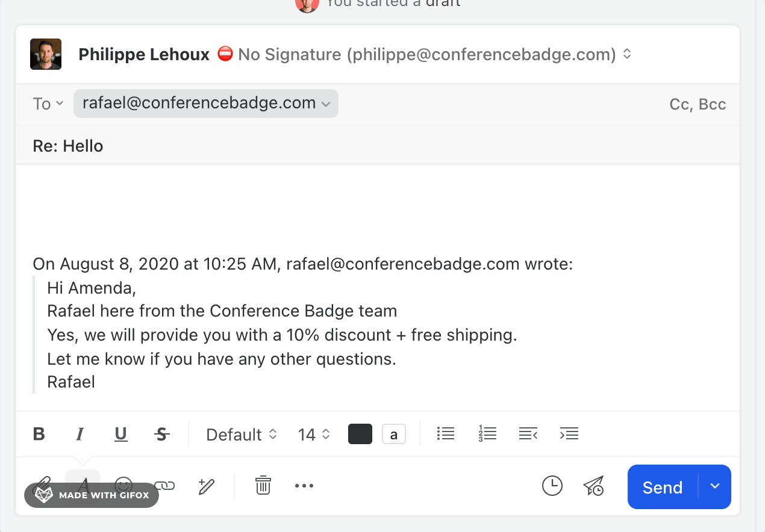Toggle bold formatting
The height and width of the screenshot is (532, 765).
pos(39,434)
